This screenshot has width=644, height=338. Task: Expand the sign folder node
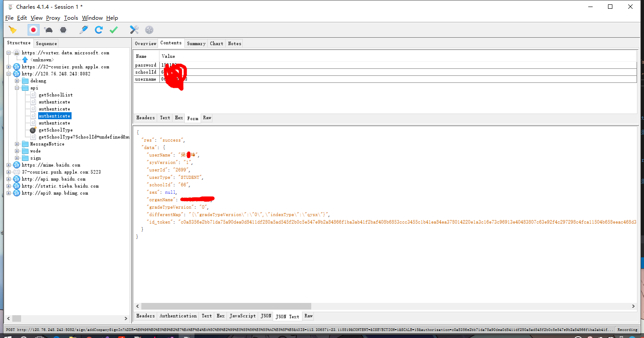(x=17, y=158)
